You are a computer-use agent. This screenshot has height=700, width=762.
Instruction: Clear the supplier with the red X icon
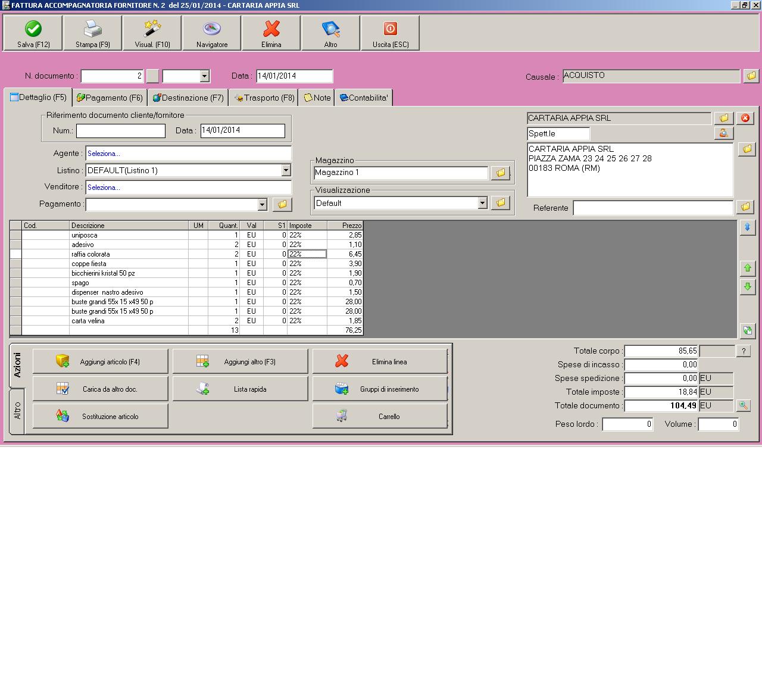point(745,118)
